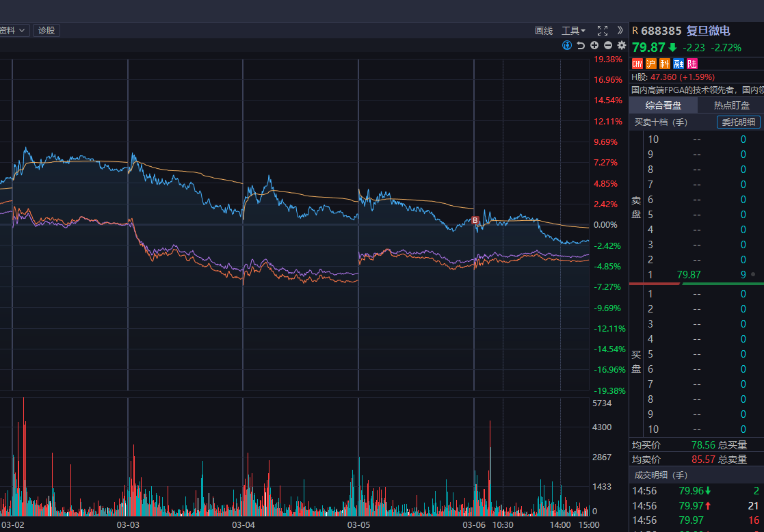Open chart settings gear icon
The height and width of the screenshot is (532, 764).
622,45
